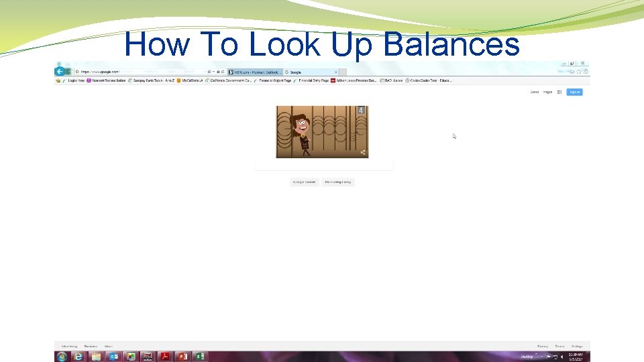
Task: Switch to the MSN.com Hotmail Outlook tab
Action: pyautogui.click(x=255, y=72)
